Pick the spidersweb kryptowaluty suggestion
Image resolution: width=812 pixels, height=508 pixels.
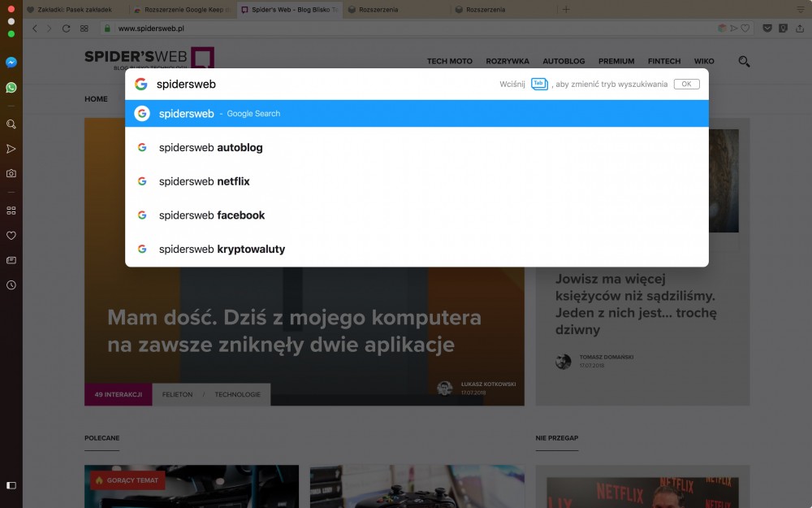417,250
